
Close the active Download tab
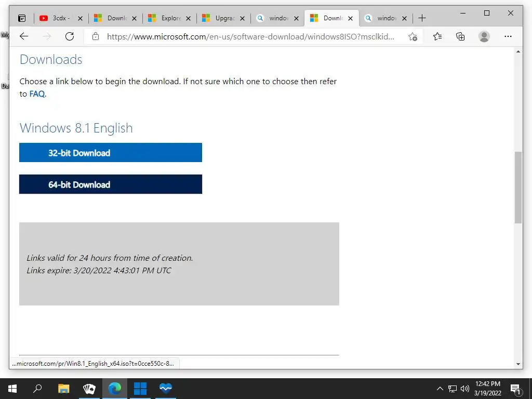click(x=351, y=18)
